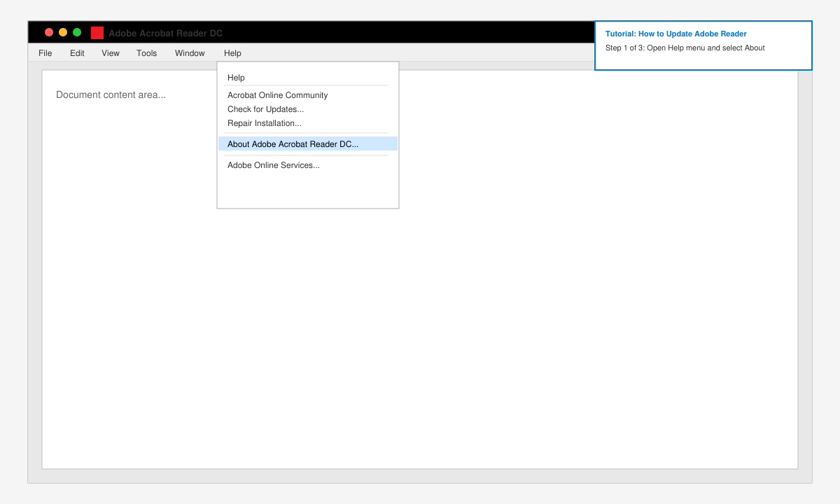The image size is (840, 504).
Task: Open the File menu
Action: pos(45,53)
